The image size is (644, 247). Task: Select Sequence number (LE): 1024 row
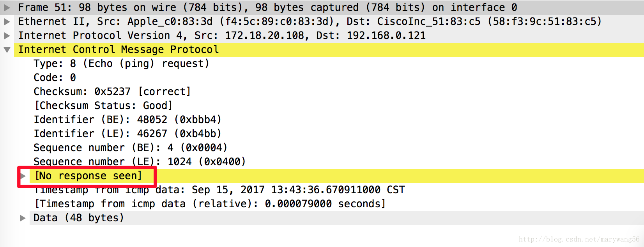click(x=140, y=162)
